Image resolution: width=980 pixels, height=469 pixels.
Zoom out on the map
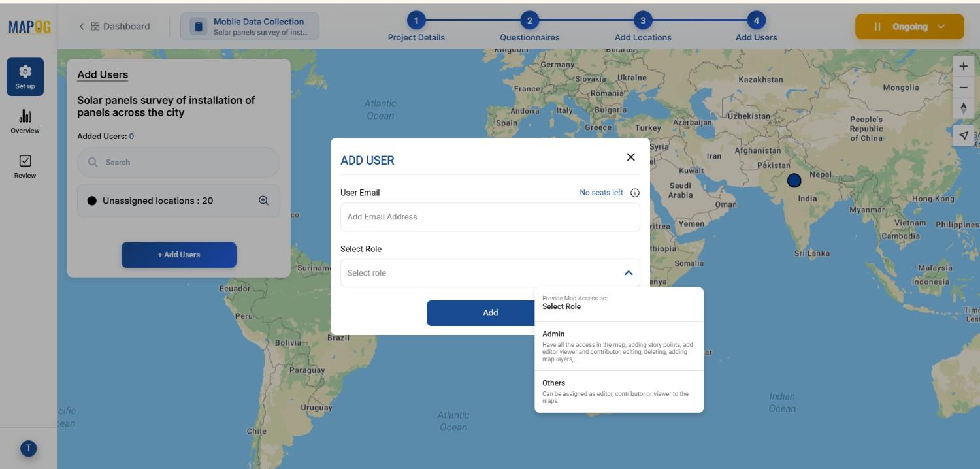(x=964, y=86)
